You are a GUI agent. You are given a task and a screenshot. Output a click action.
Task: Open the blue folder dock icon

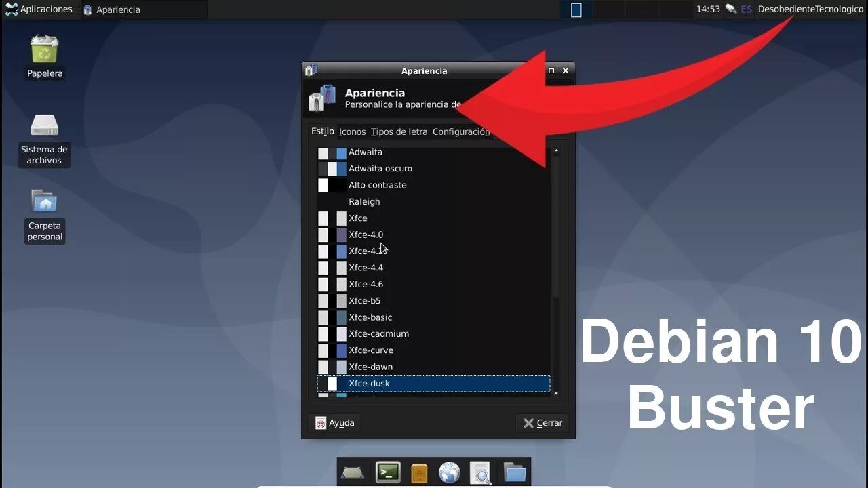515,472
